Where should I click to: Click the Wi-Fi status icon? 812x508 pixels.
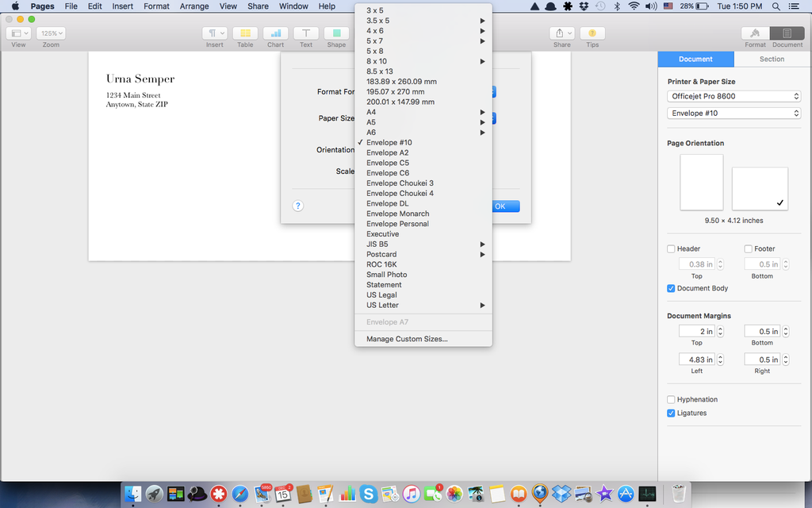(x=634, y=6)
